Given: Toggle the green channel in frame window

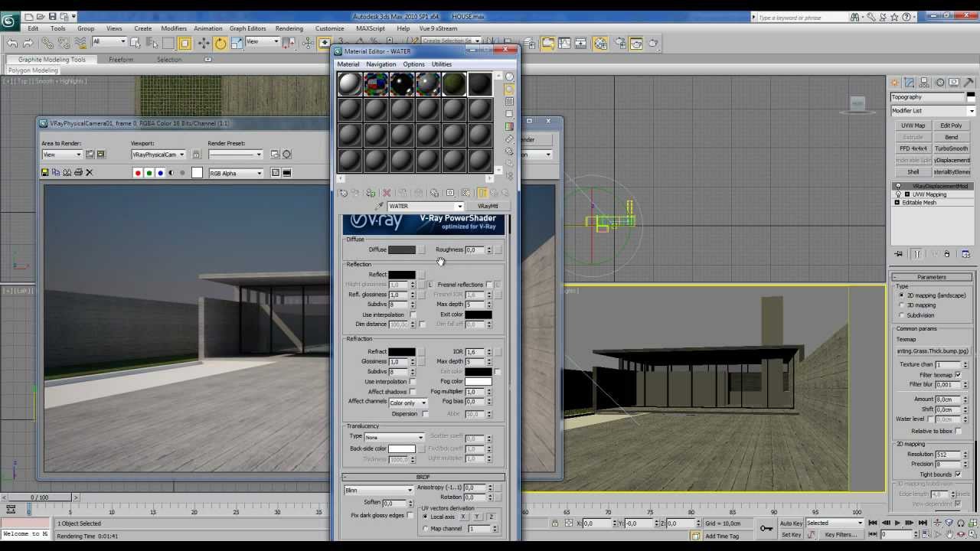Looking at the screenshot, I should pos(149,173).
